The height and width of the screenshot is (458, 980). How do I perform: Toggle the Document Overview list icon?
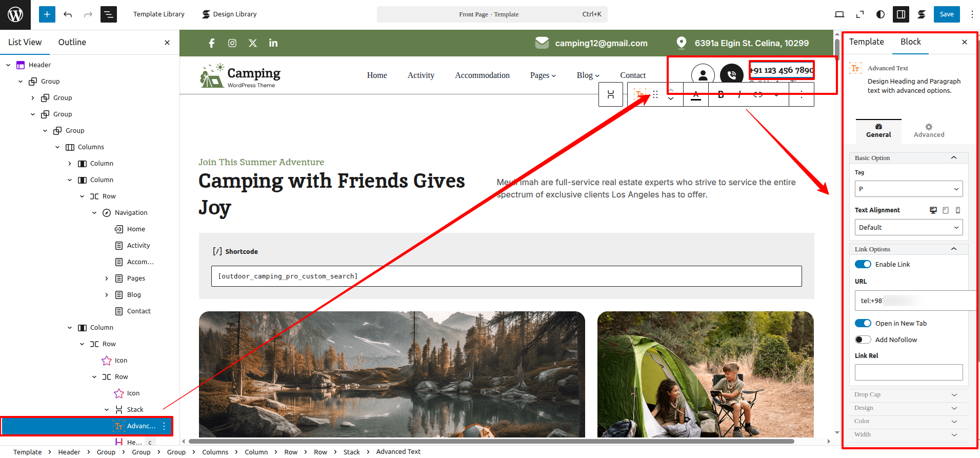click(x=109, y=14)
